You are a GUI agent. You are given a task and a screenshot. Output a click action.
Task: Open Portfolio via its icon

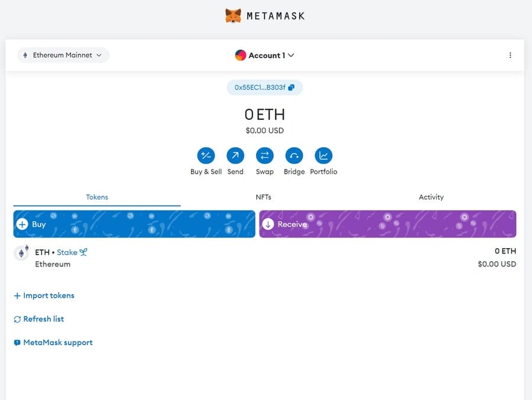tap(323, 155)
